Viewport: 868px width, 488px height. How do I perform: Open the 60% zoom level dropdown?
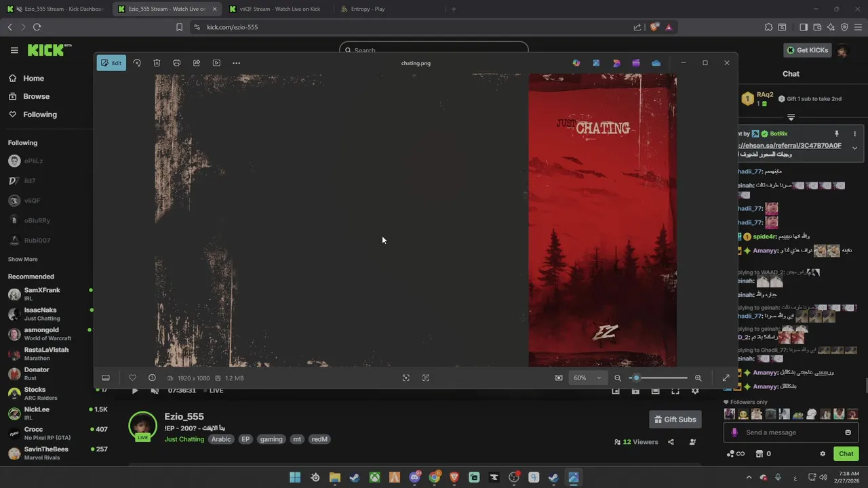(x=587, y=378)
